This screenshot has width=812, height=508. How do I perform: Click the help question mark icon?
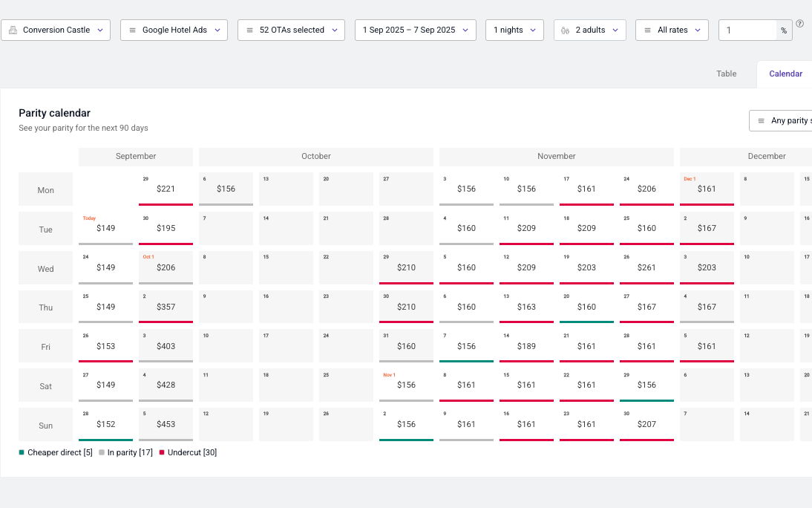(x=800, y=24)
